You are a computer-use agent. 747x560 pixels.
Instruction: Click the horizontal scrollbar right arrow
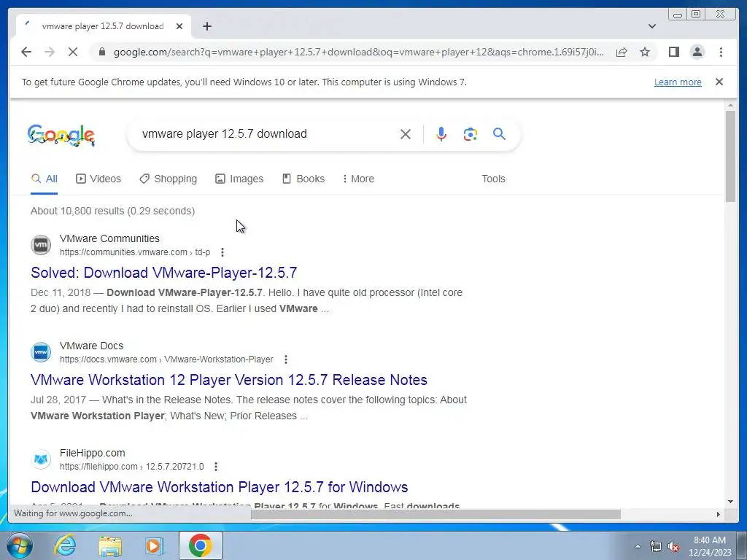coord(719,514)
